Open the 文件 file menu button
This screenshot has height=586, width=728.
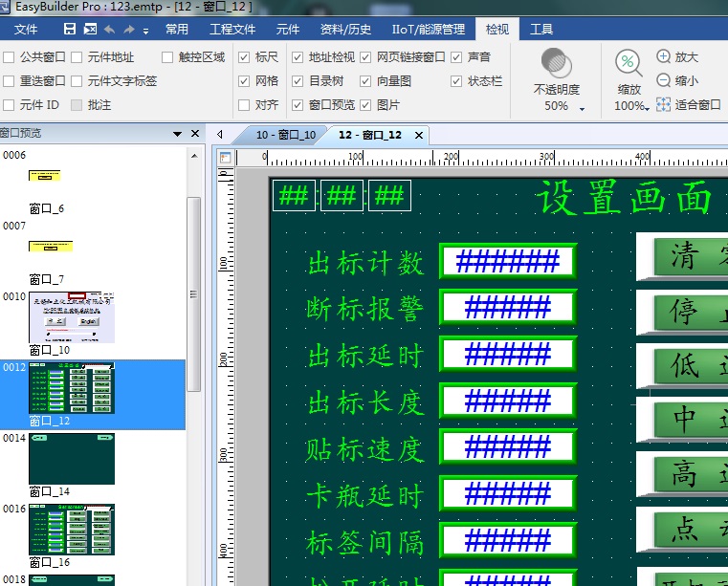(27, 30)
